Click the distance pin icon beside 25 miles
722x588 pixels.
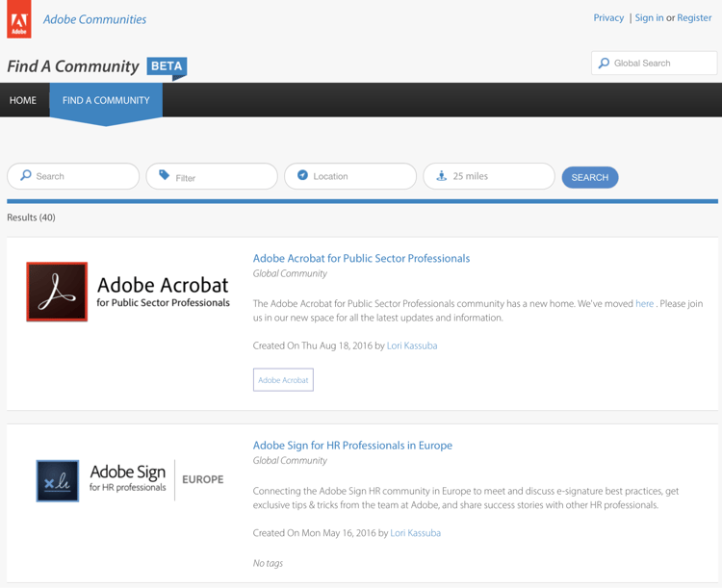pyautogui.click(x=441, y=176)
